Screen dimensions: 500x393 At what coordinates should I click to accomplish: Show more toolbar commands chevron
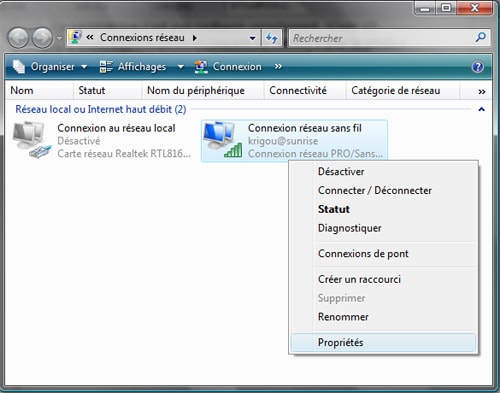(x=278, y=67)
